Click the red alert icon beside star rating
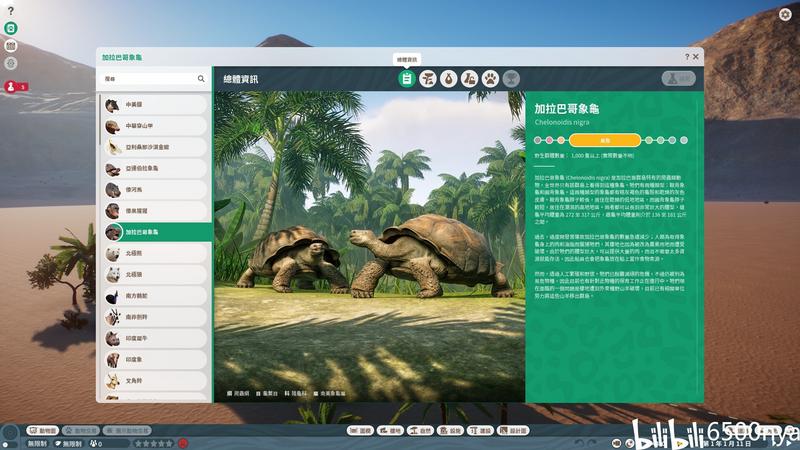The height and width of the screenshot is (450, 800). tap(183, 444)
